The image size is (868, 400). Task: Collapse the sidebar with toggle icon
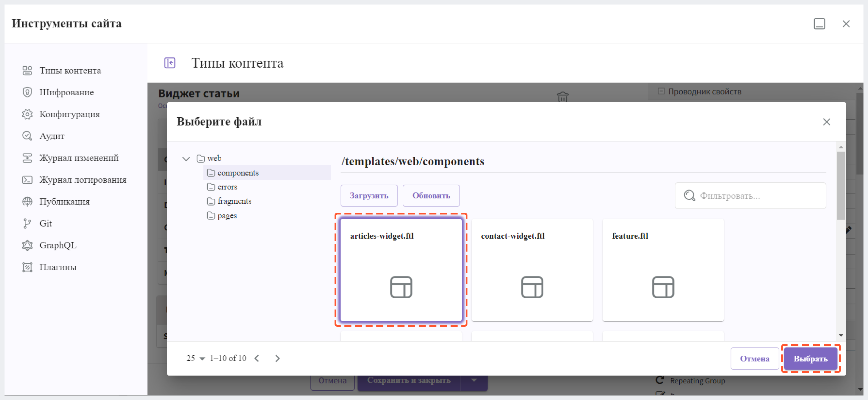click(x=169, y=63)
